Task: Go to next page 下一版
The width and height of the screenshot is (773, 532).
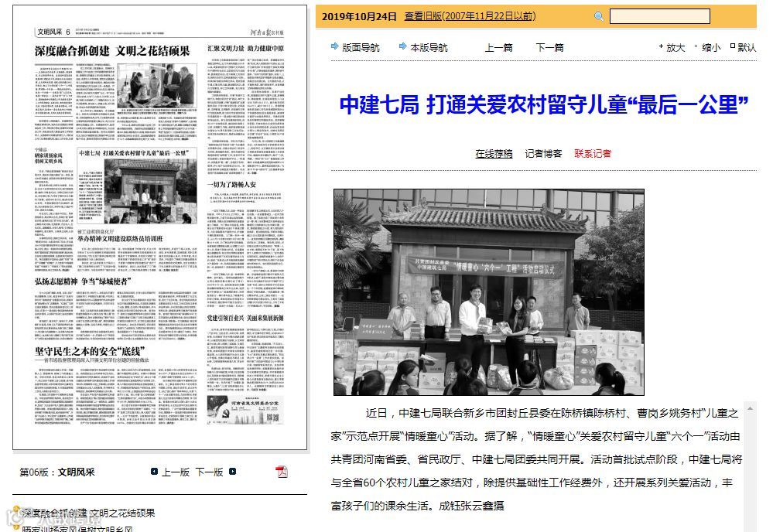Action: (x=209, y=472)
